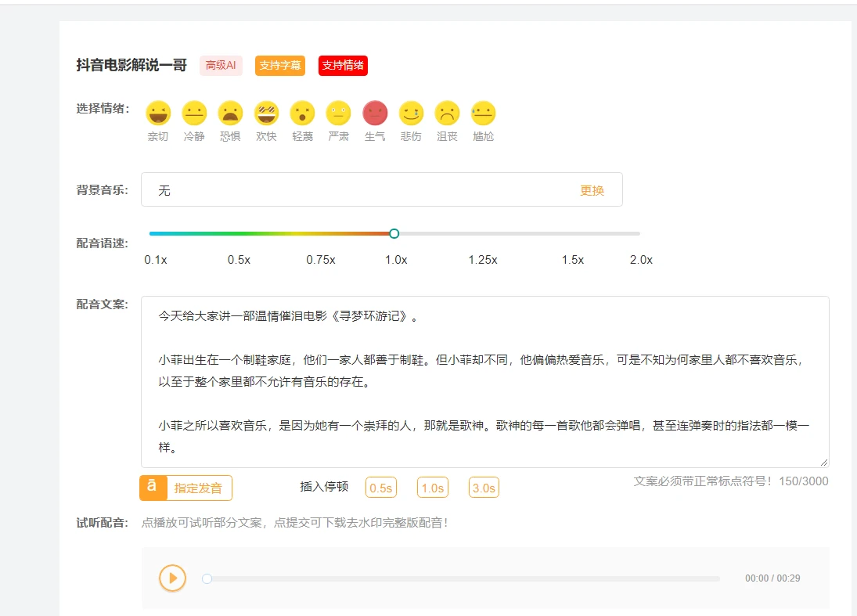Select the 亲切 (friendly) emotion emoji
The image size is (857, 616).
[158, 113]
